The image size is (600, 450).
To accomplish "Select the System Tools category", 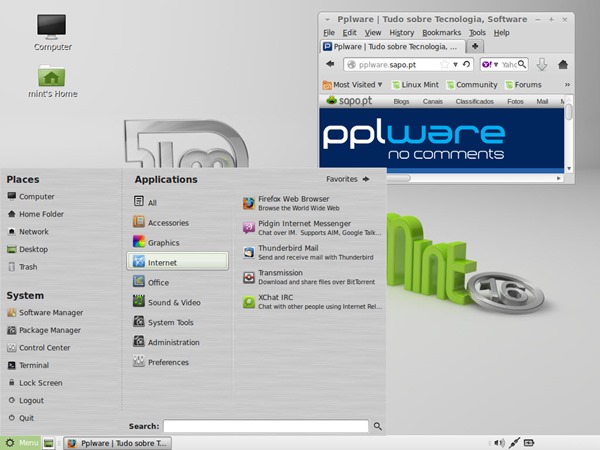I will pos(178,322).
